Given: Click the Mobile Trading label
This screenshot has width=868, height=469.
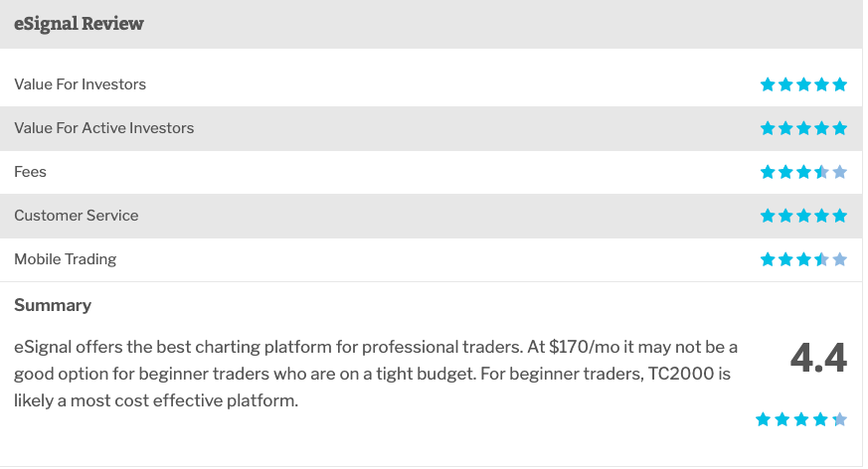Looking at the screenshot, I should point(66,259).
